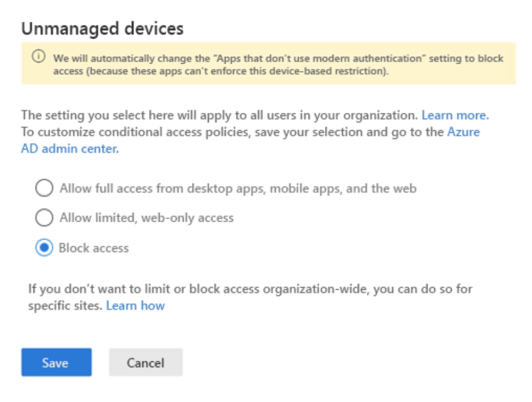Screen dimensions: 532x402
Task: Follow the Learn how link for specific sites
Action: [135, 306]
